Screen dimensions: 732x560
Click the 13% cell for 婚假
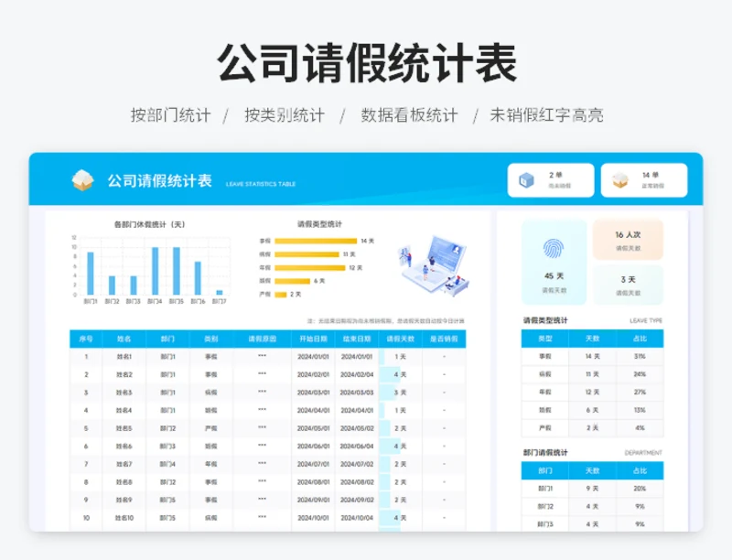pyautogui.click(x=640, y=410)
